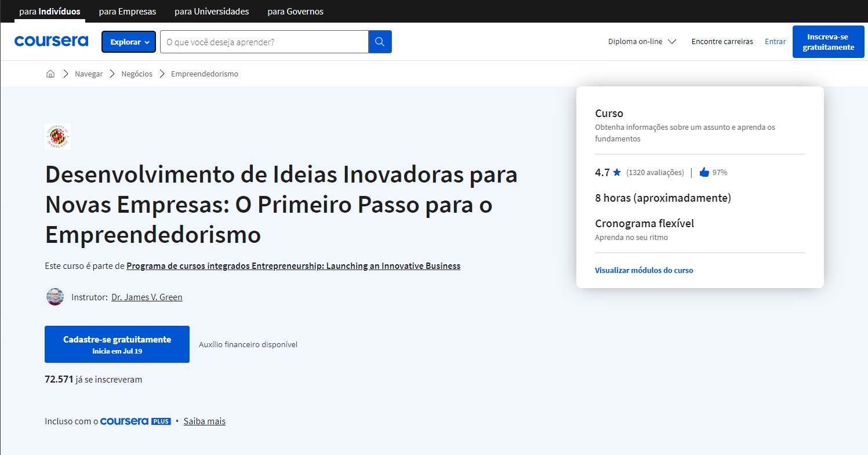
Task: Switch to para Governos tab
Action: (296, 11)
